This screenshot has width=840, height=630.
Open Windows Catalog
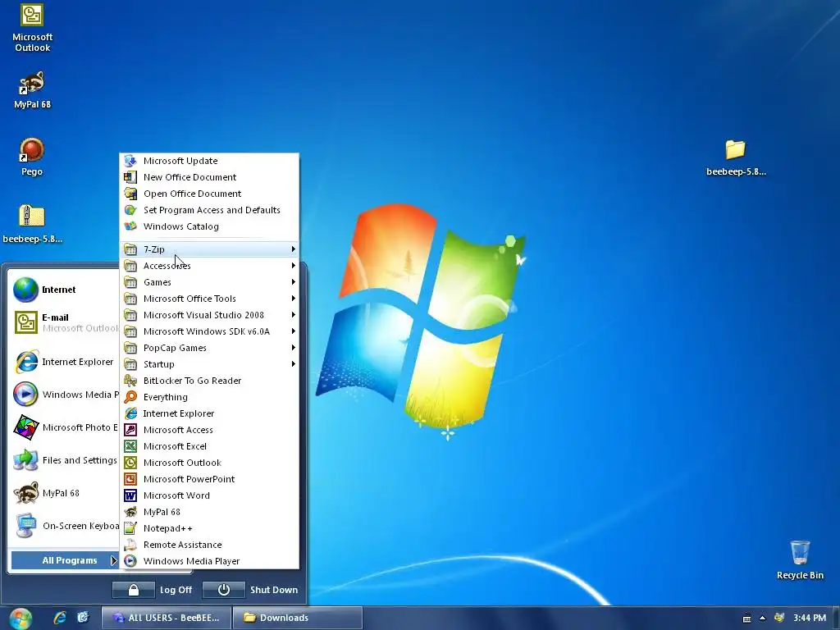coord(209,226)
